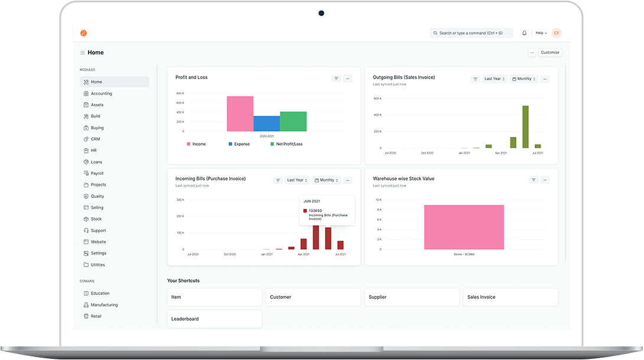Go to Manufacturing domain
This screenshot has width=644, height=360.
(104, 305)
